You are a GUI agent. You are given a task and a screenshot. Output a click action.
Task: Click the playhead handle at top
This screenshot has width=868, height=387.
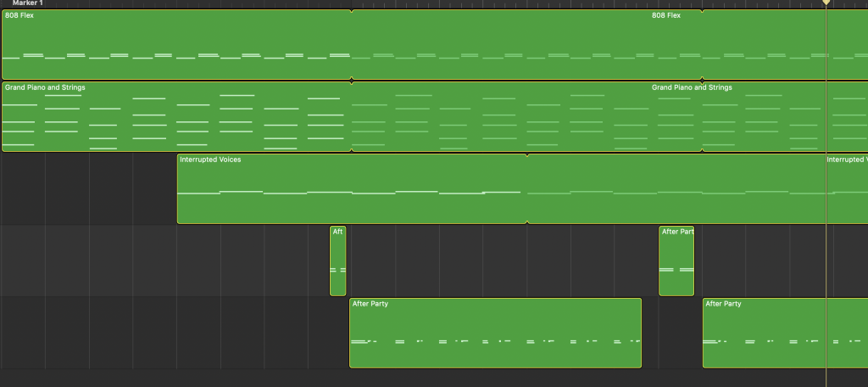click(x=826, y=3)
